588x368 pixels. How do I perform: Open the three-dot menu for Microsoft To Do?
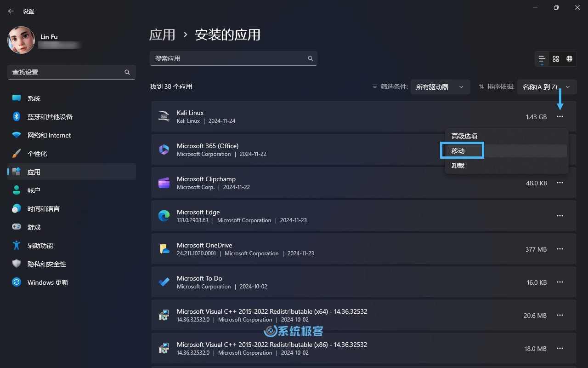560,282
